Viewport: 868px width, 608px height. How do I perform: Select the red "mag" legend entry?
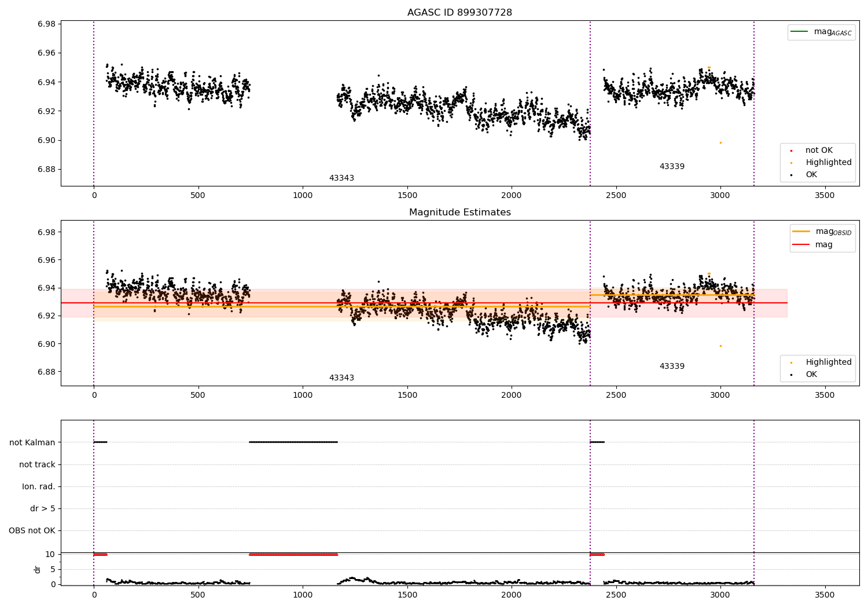click(x=812, y=245)
